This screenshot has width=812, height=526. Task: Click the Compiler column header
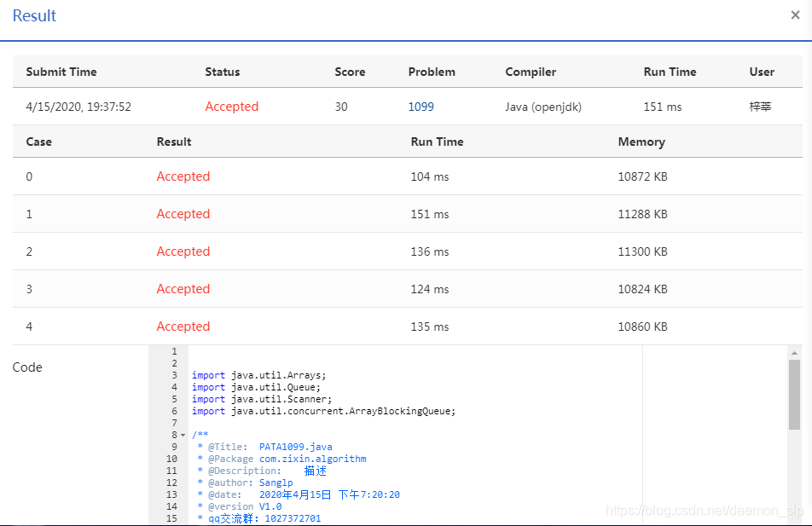click(531, 72)
